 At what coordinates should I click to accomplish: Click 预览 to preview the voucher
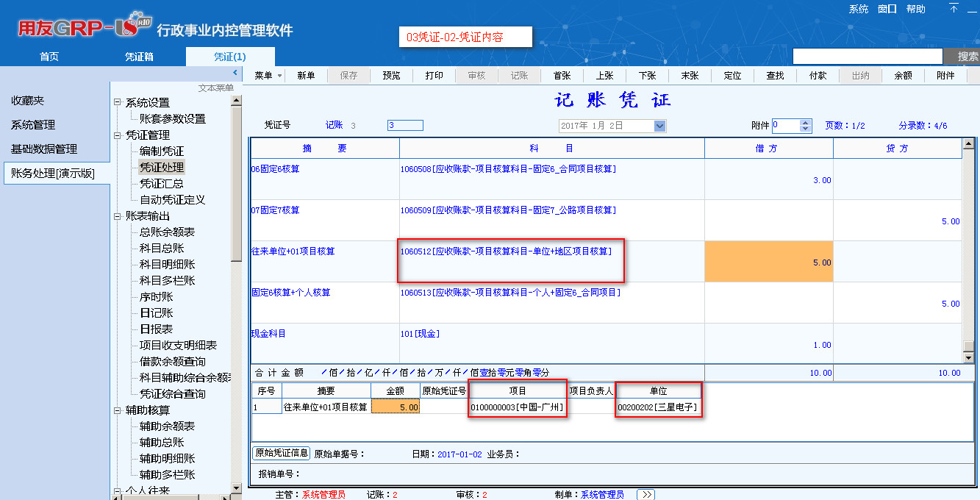[x=391, y=76]
